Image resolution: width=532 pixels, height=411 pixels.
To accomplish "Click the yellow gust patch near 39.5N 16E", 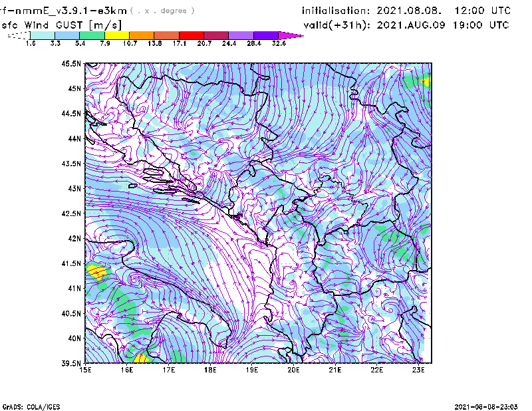I will tap(141, 358).
